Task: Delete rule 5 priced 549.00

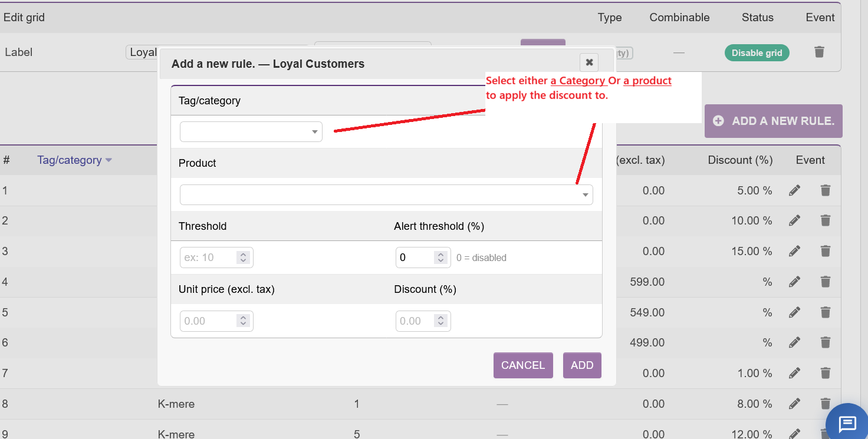Action: pos(826,312)
